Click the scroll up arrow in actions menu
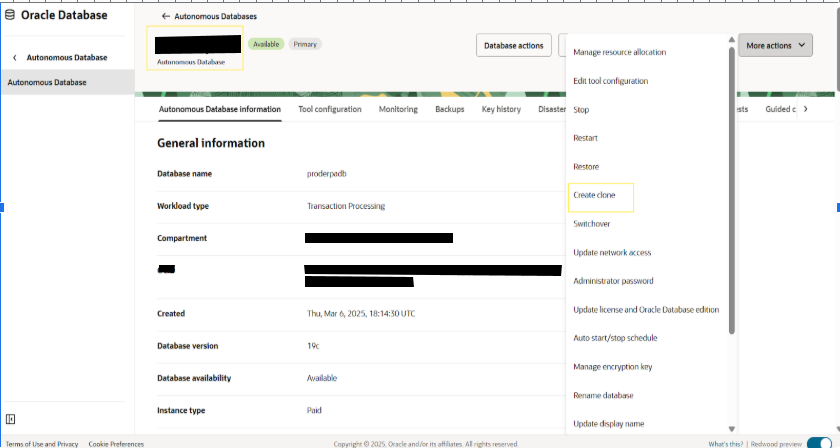The height and width of the screenshot is (448, 840). pyautogui.click(x=732, y=40)
